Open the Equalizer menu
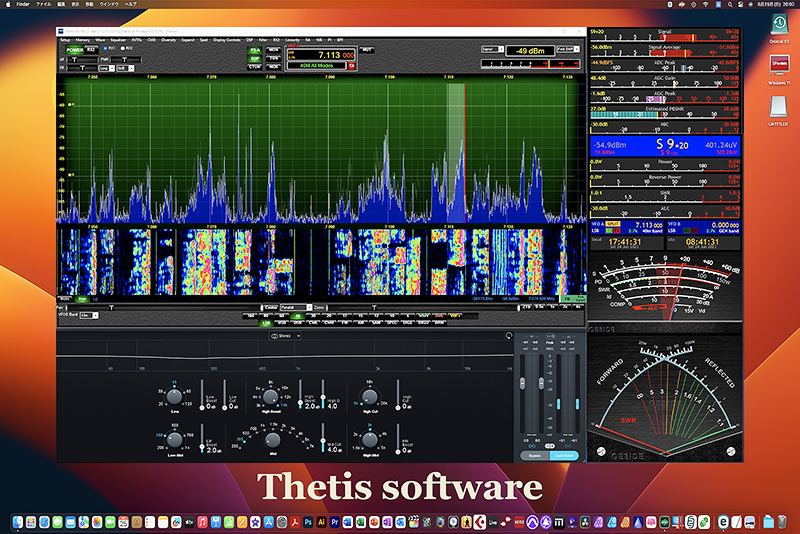 tap(118, 40)
